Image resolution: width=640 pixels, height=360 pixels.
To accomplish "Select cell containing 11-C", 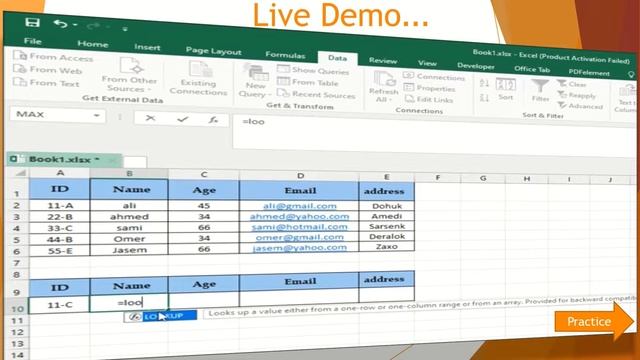I will coord(60,304).
